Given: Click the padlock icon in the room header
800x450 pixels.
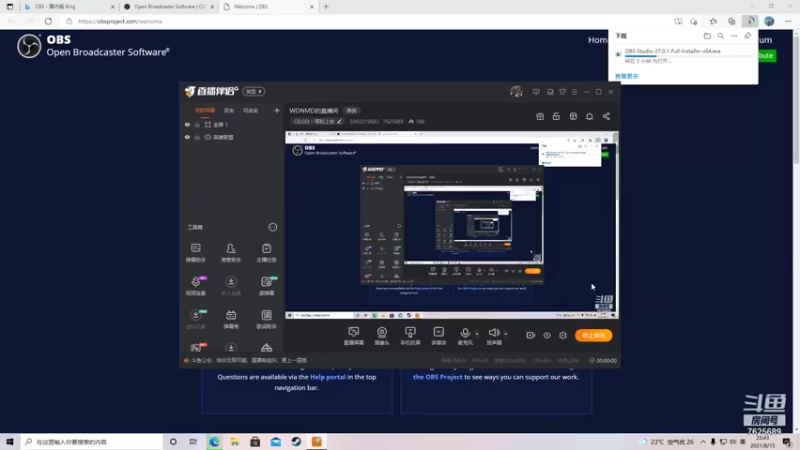Looking at the screenshot, I should (x=556, y=116).
